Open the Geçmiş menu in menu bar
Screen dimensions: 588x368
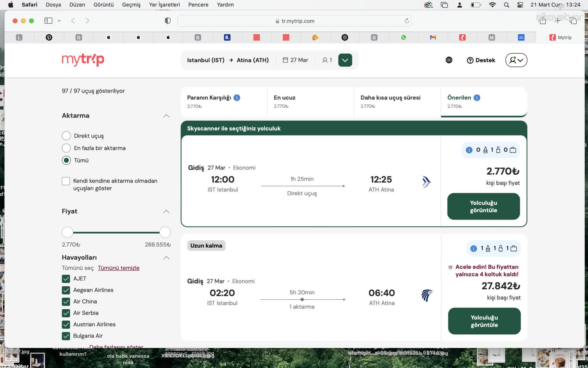[x=131, y=5]
